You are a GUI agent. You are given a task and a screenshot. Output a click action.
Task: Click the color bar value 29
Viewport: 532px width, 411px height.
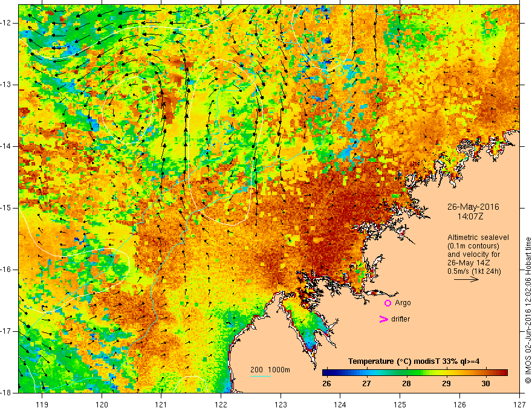(447, 384)
